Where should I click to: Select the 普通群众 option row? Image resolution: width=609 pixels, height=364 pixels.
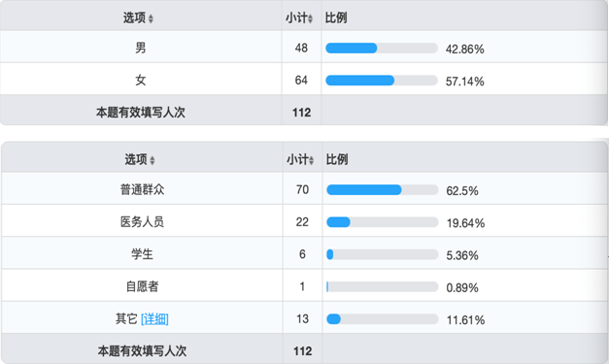(x=305, y=188)
